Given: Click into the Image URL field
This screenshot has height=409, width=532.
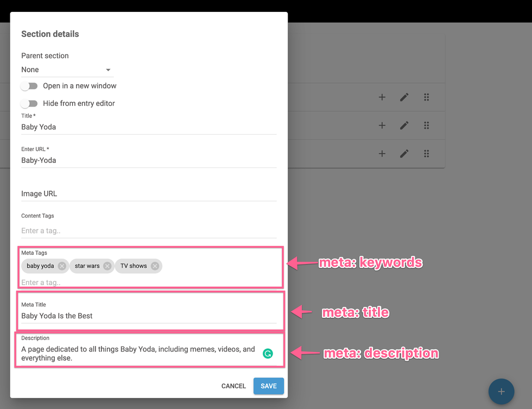Looking at the screenshot, I should (x=148, y=194).
